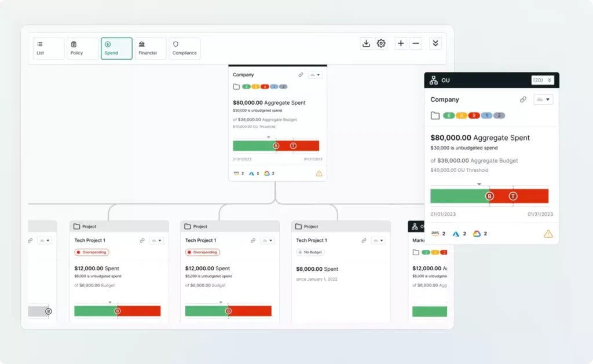Open the cloud provider dropdown on the Company card
Viewport: 593px width, 364px height.
click(315, 75)
